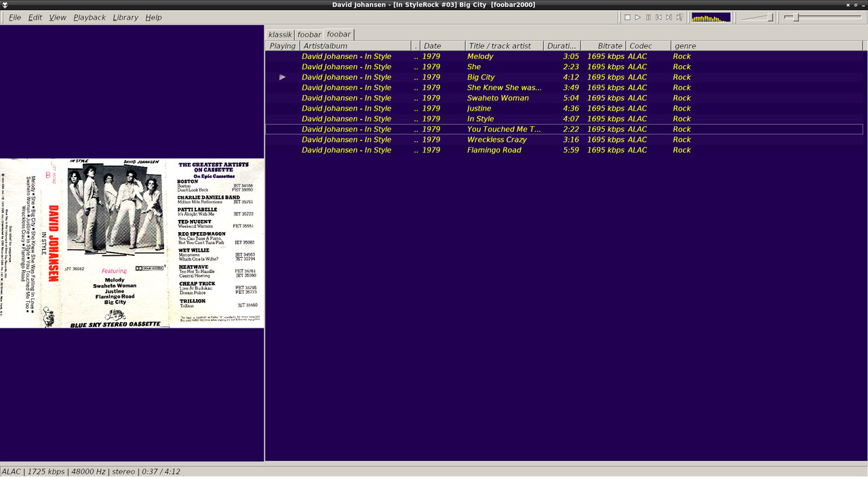
Task: Sort by Title / track artist header
Action: [504, 45]
